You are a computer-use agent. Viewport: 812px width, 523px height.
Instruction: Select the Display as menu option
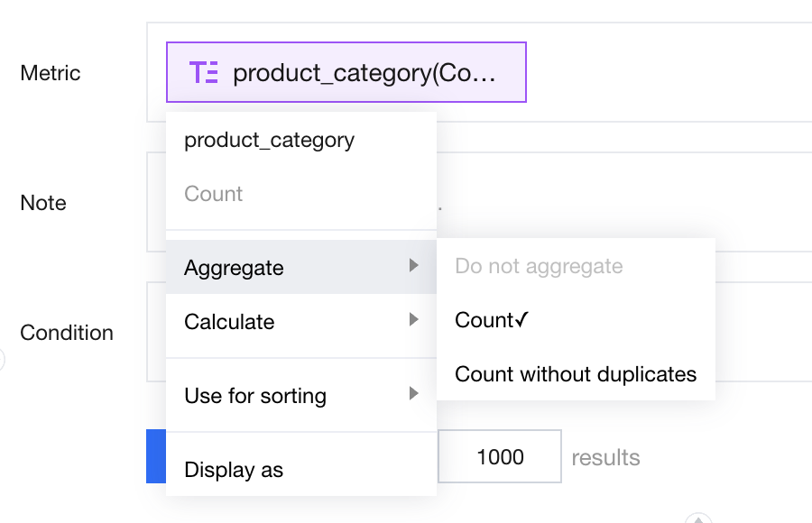tap(234, 470)
